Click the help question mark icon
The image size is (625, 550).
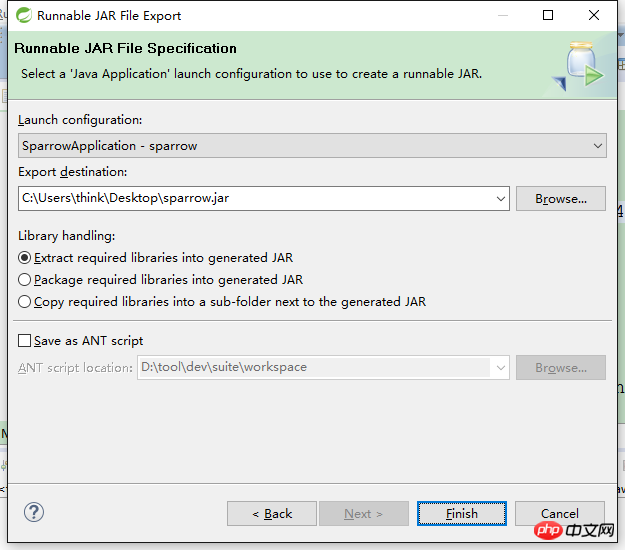pos(34,512)
